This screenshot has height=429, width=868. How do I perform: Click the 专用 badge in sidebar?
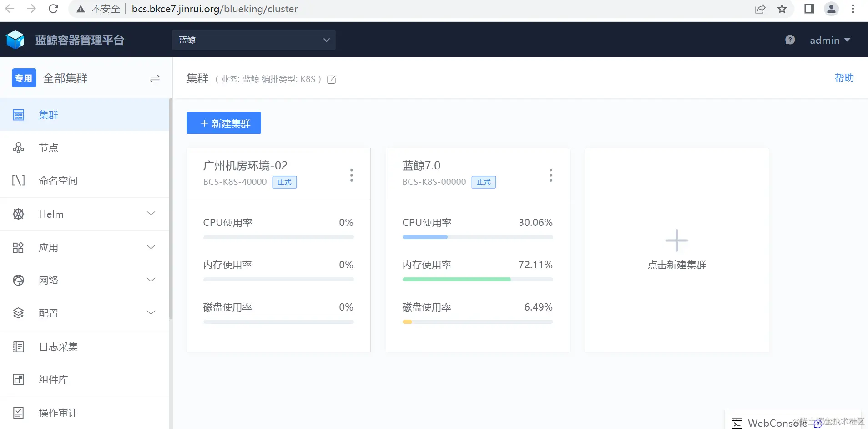24,78
